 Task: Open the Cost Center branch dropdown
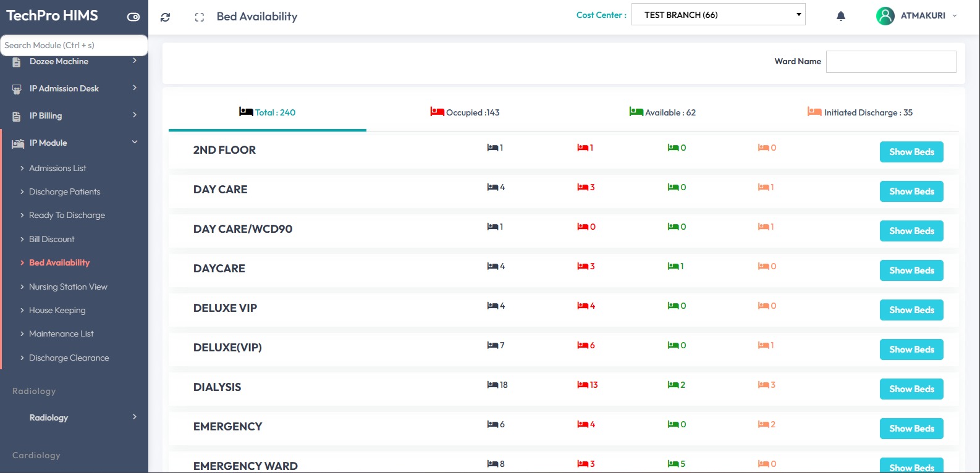[x=718, y=15]
